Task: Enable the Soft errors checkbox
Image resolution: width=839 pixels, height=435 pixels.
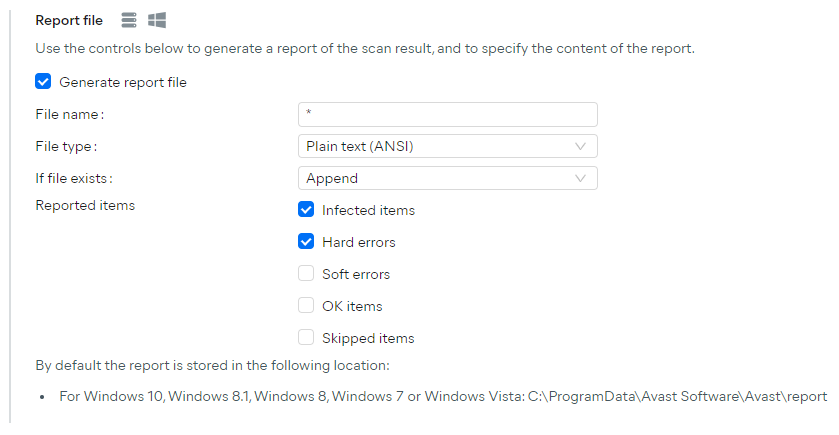Action: [x=306, y=273]
